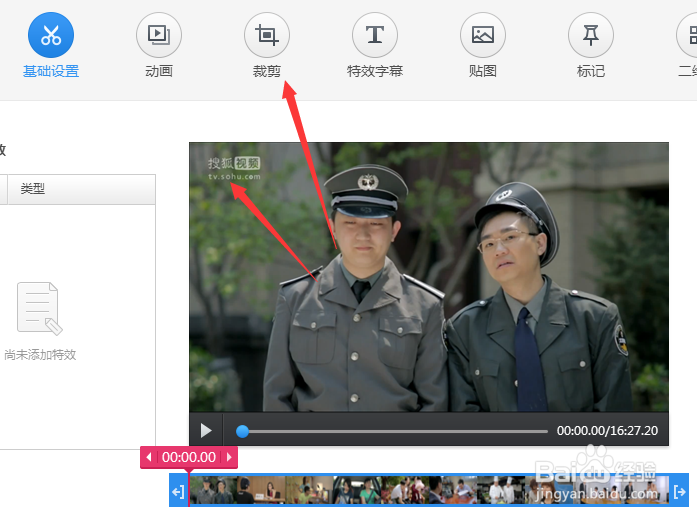697x518 pixels.
Task: Click the timeline filmstrip thumbnails
Action: (x=429, y=490)
